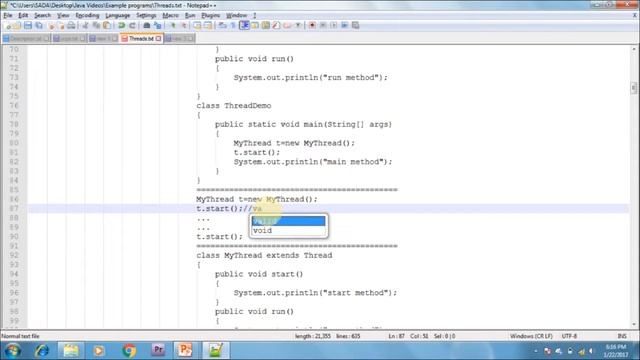
Task: Undo with the green arrow icon
Action: (121, 25)
